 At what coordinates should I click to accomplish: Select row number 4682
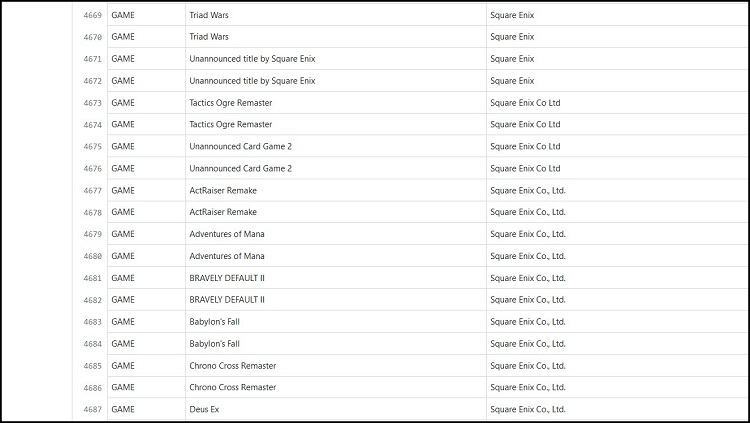tap(92, 300)
